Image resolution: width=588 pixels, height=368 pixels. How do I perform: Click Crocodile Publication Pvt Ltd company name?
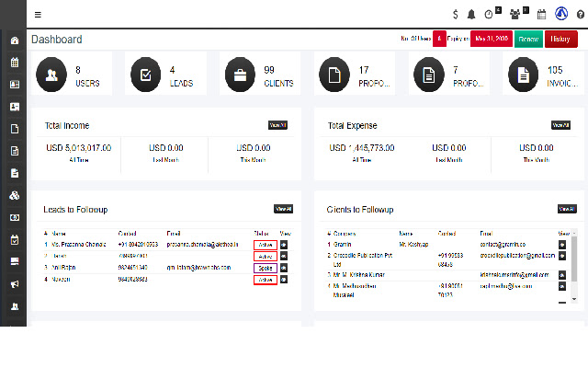363,259
